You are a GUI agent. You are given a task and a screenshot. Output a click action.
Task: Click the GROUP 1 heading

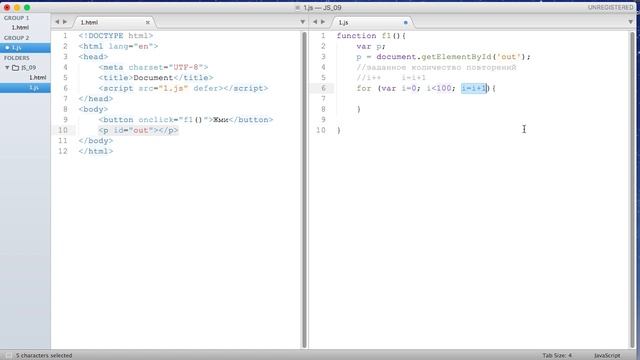(x=17, y=18)
